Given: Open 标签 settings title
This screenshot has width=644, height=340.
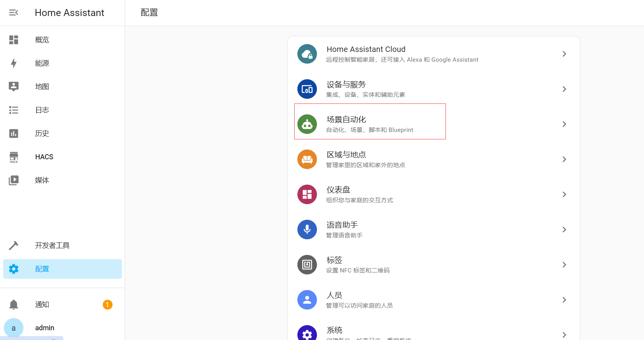Looking at the screenshot, I should click(335, 260).
